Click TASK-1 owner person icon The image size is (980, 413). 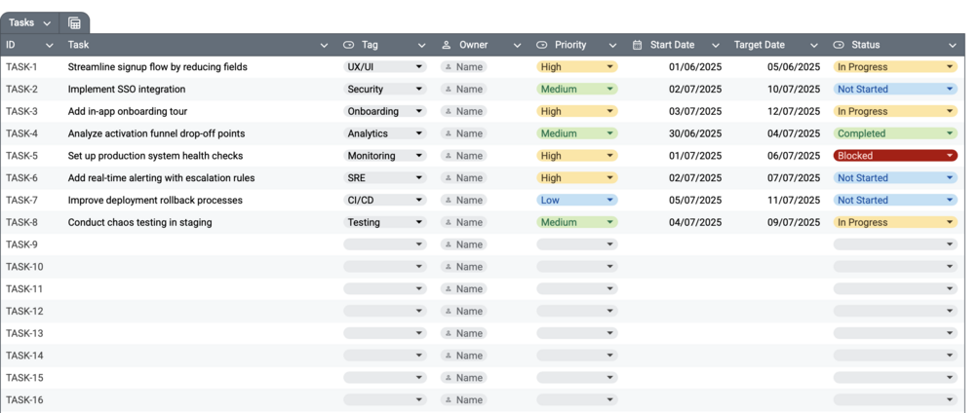click(449, 67)
